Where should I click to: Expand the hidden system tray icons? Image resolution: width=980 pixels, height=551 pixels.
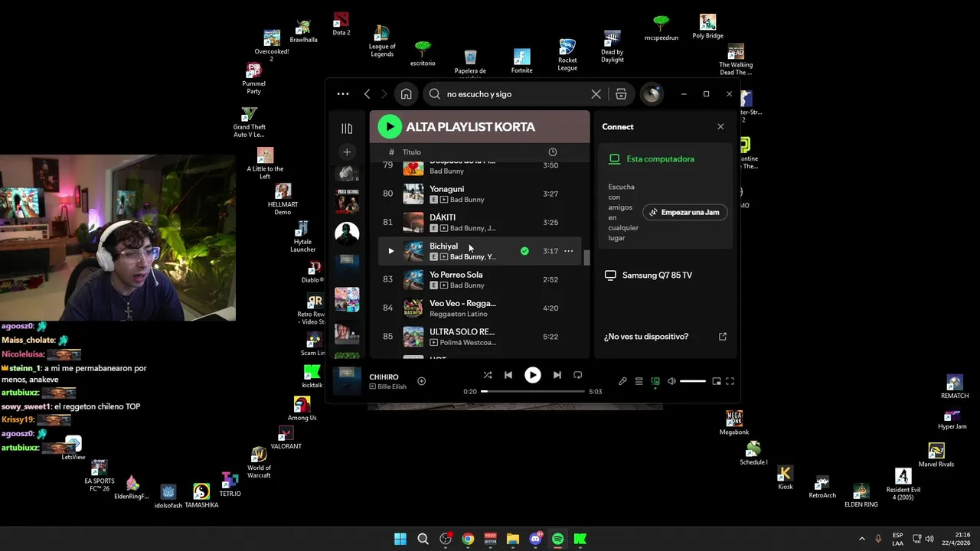pos(861,539)
